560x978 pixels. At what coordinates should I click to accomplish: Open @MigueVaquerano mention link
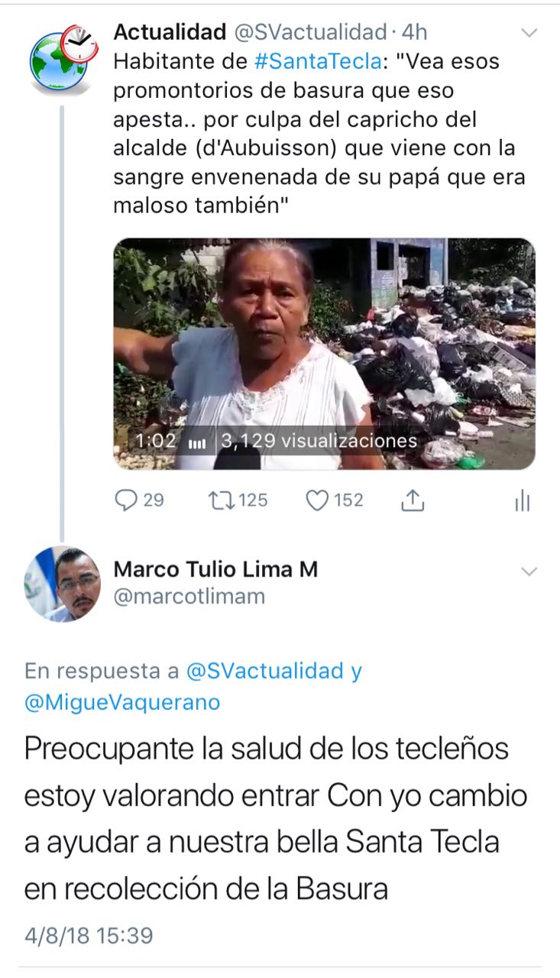tap(122, 703)
